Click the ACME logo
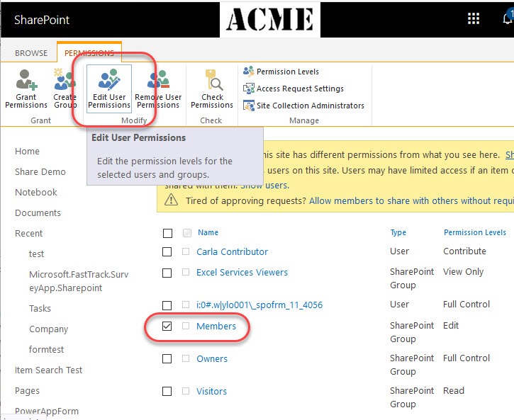Screen dimensions: 514x420 click(x=269, y=19)
